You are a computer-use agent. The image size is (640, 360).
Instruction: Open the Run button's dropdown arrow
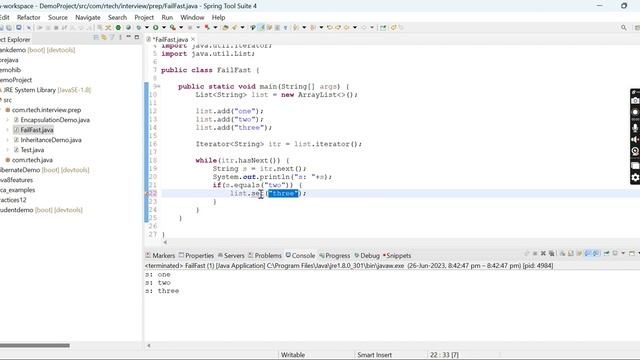pos(164,27)
